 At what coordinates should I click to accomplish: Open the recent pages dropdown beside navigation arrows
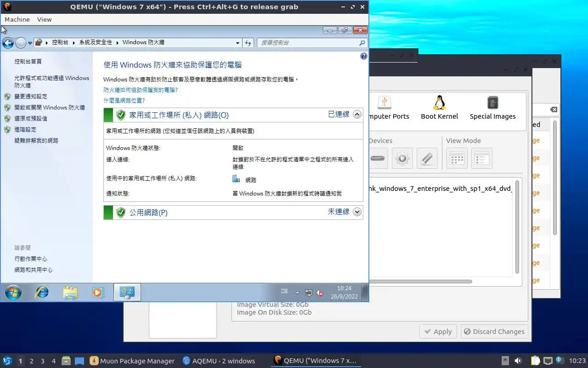coord(30,43)
